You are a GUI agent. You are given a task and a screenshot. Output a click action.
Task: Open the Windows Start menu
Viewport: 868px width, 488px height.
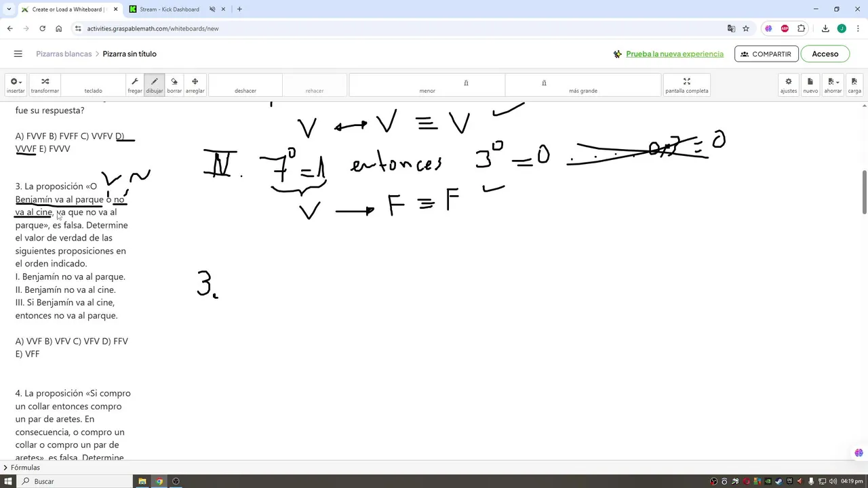8,481
